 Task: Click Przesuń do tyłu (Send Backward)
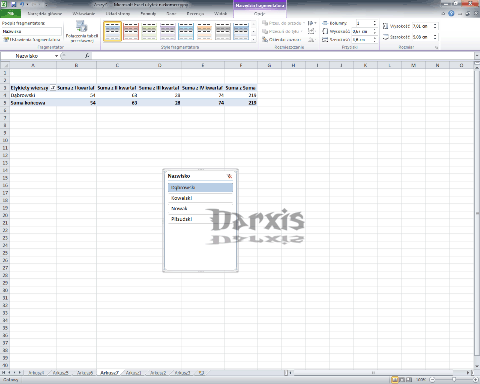click(282, 31)
